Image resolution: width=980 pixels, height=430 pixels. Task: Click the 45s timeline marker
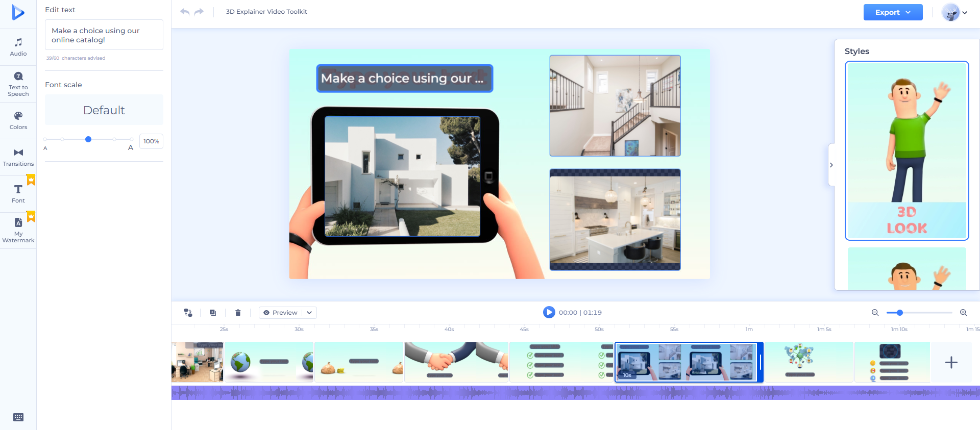(524, 330)
